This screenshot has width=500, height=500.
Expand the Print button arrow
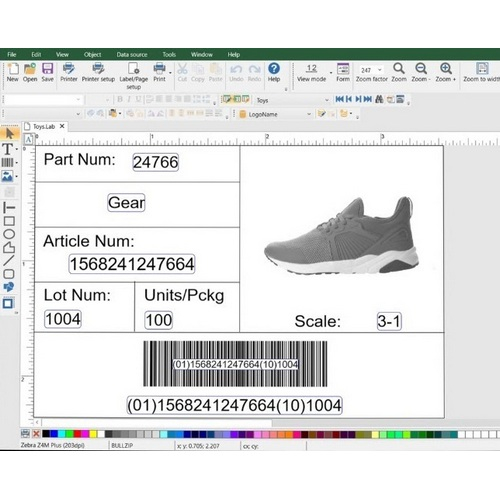click(x=170, y=73)
